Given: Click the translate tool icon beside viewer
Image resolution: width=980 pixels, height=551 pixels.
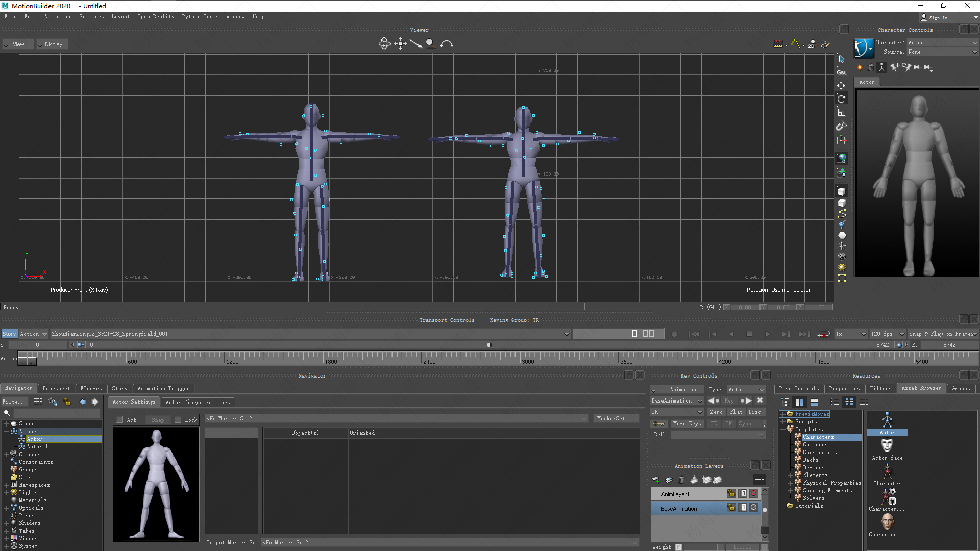Looking at the screenshot, I should pyautogui.click(x=841, y=86).
